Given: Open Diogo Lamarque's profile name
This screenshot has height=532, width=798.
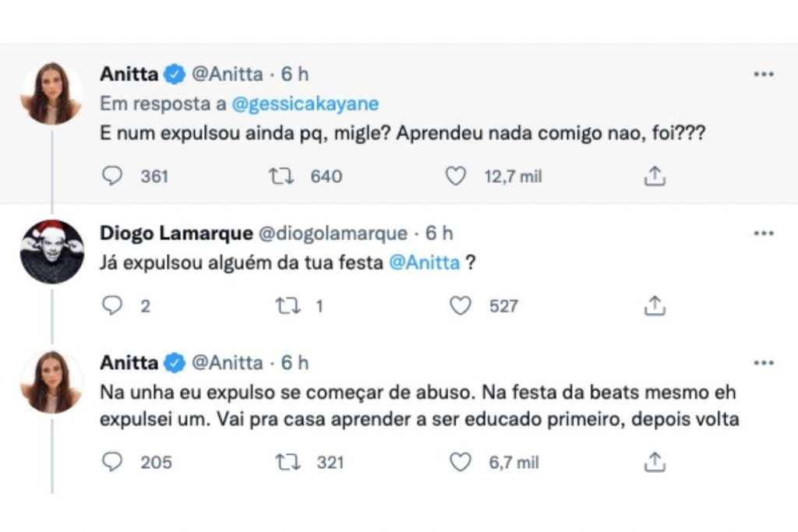Looking at the screenshot, I should [x=176, y=233].
